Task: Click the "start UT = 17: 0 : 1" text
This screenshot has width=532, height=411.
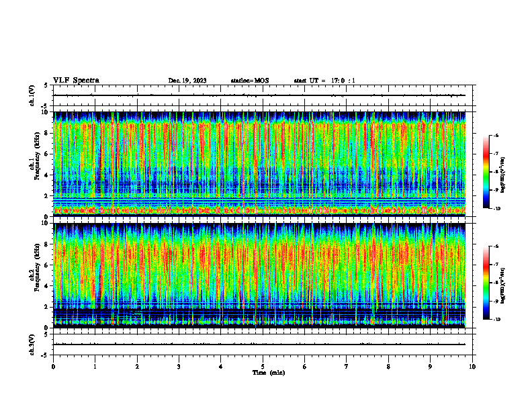Action: coord(324,81)
